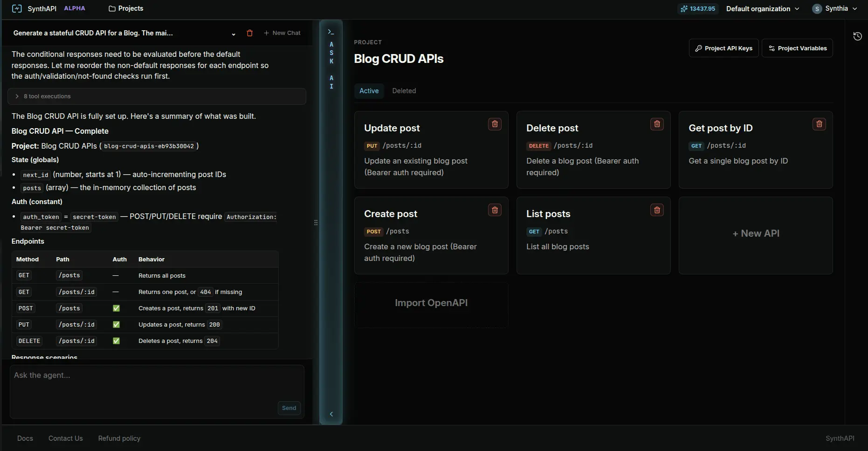Collapse the Ask AI panel with left chevron
The height and width of the screenshot is (451, 868).
point(331,414)
